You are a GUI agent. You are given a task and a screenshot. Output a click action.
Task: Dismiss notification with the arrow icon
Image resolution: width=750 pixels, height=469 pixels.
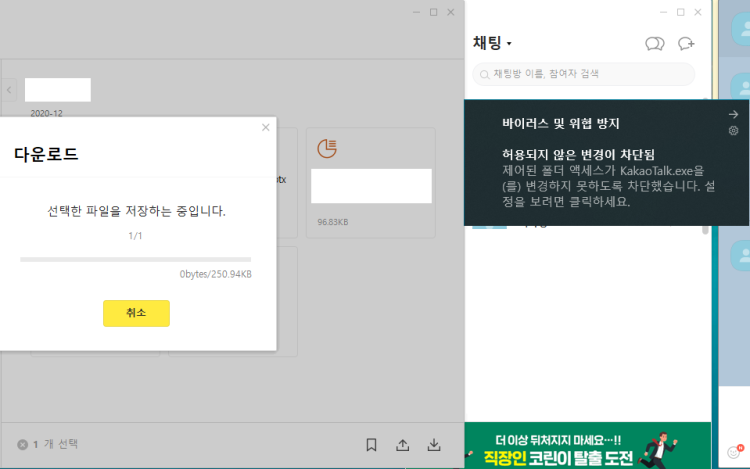click(x=733, y=114)
